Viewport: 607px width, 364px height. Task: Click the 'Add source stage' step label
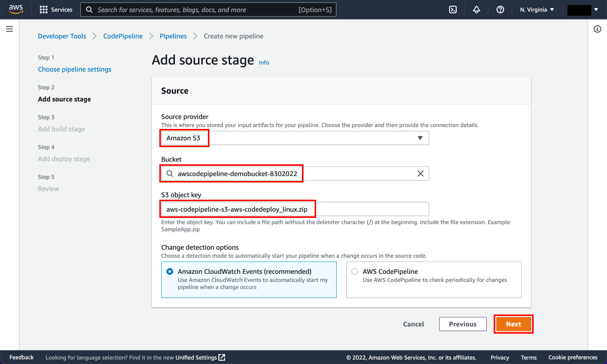tap(64, 99)
